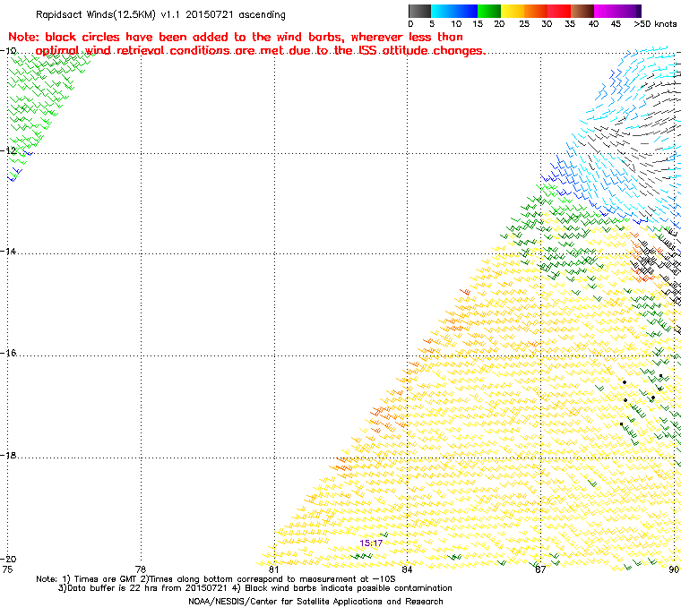Viewport: 681px width, 616px height.
Task: Click the longitude axis label "84"
Action: point(407,569)
